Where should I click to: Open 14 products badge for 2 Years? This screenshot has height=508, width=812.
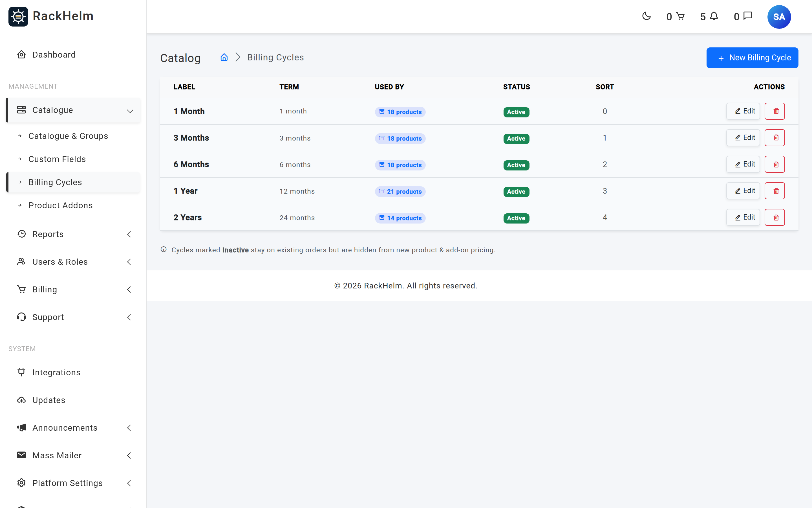400,218
